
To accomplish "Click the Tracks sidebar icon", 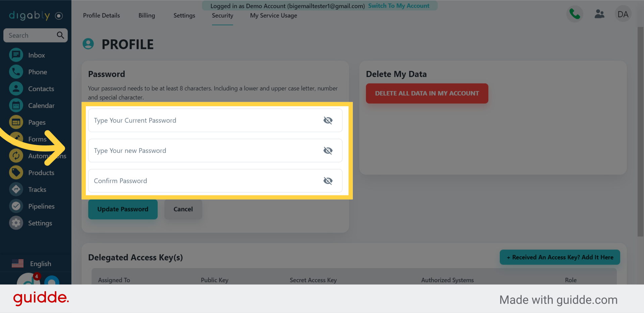I will pyautogui.click(x=16, y=189).
